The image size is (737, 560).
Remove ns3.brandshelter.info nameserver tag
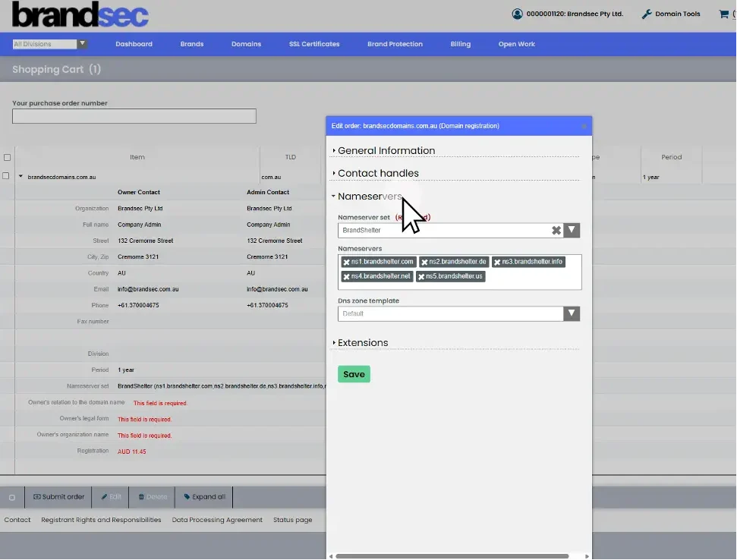(497, 262)
